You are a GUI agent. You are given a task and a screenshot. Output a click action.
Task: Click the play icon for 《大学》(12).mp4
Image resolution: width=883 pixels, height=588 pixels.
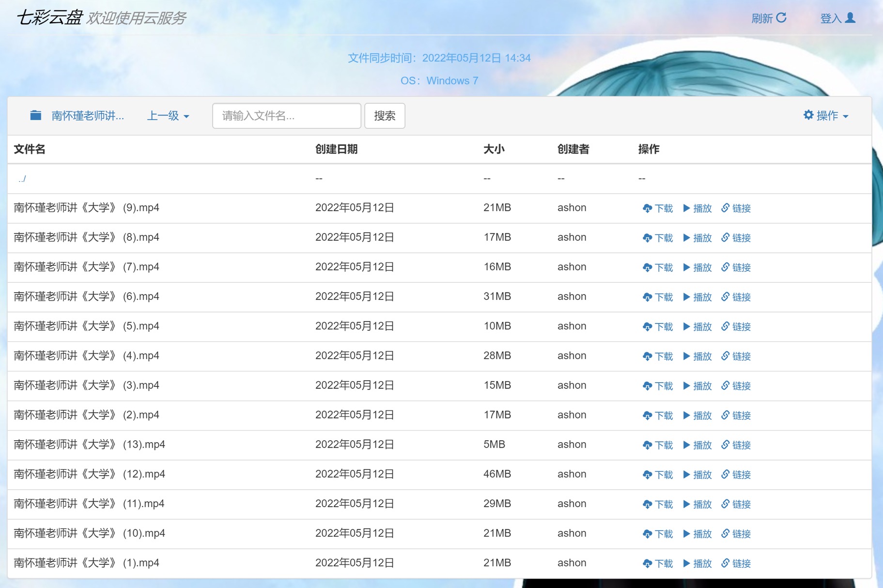tap(686, 475)
